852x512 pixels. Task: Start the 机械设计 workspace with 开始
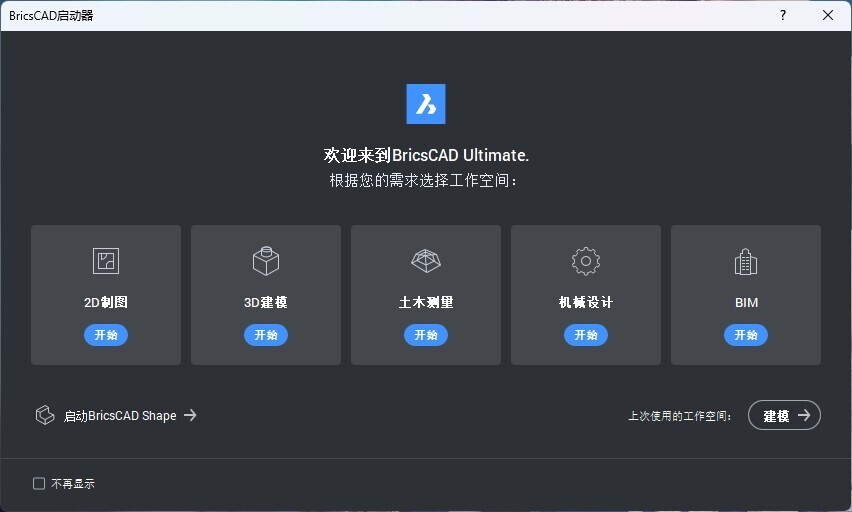pos(586,335)
